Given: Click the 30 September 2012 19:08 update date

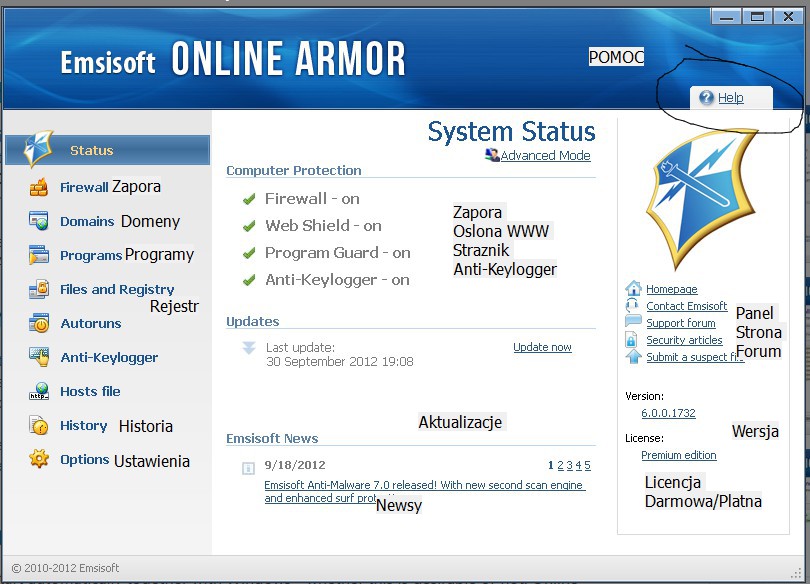Looking at the screenshot, I should coord(340,361).
